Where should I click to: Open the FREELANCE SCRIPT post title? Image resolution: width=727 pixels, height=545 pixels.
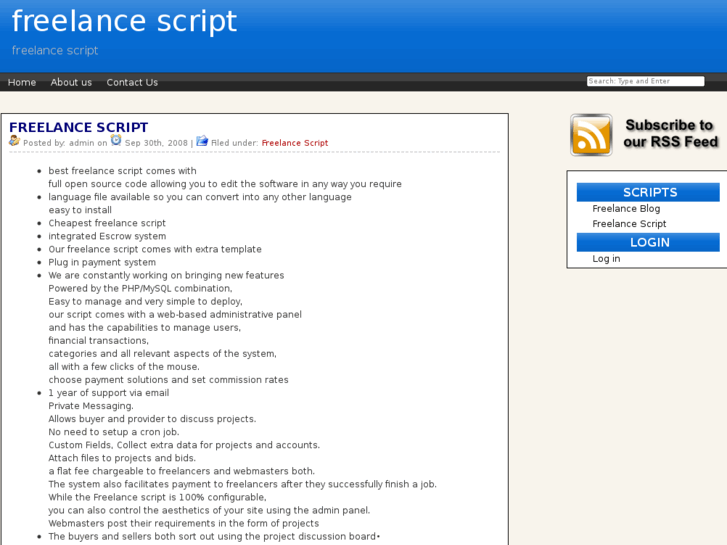(79, 127)
